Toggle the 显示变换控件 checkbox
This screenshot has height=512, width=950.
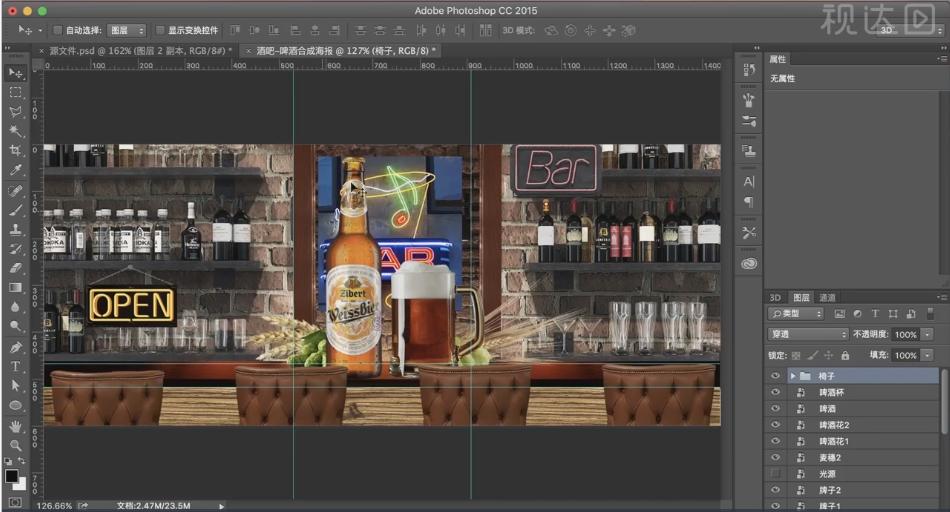tap(160, 30)
